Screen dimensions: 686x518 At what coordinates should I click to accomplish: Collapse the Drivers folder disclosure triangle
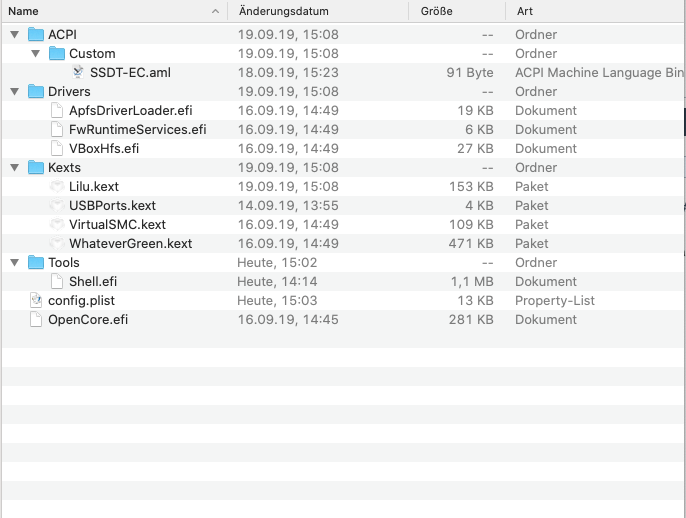click(14, 91)
